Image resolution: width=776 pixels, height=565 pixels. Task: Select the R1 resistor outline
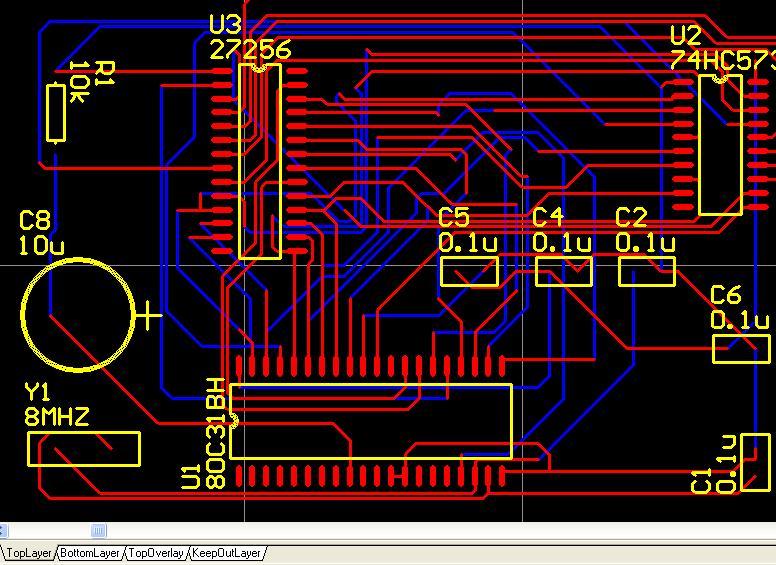(56, 113)
